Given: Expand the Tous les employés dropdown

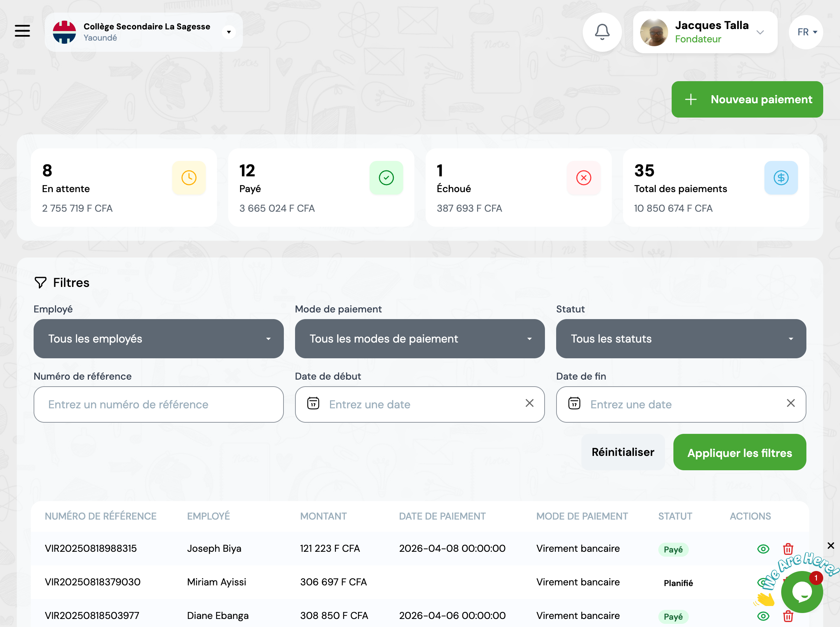Looking at the screenshot, I should click(158, 339).
